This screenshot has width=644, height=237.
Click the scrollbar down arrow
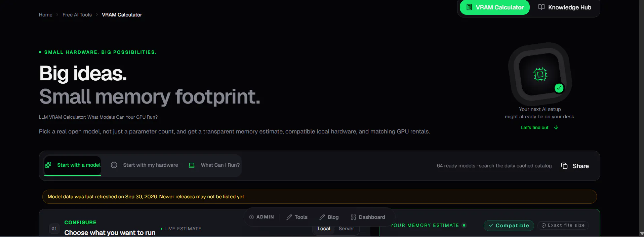point(641,233)
